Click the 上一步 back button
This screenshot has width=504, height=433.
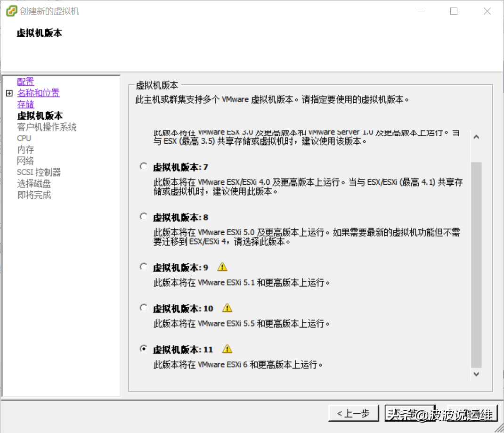[x=354, y=413]
